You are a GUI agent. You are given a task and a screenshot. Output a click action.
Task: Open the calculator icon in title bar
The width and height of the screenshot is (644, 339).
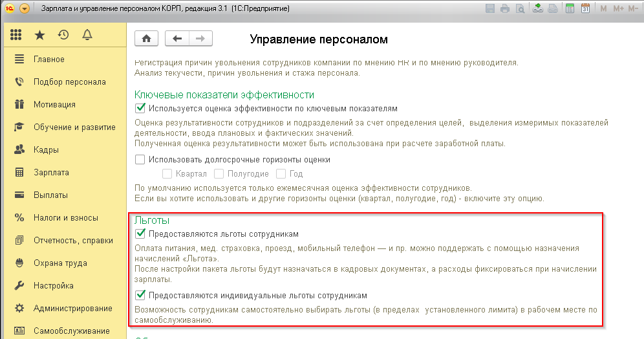coord(570,8)
